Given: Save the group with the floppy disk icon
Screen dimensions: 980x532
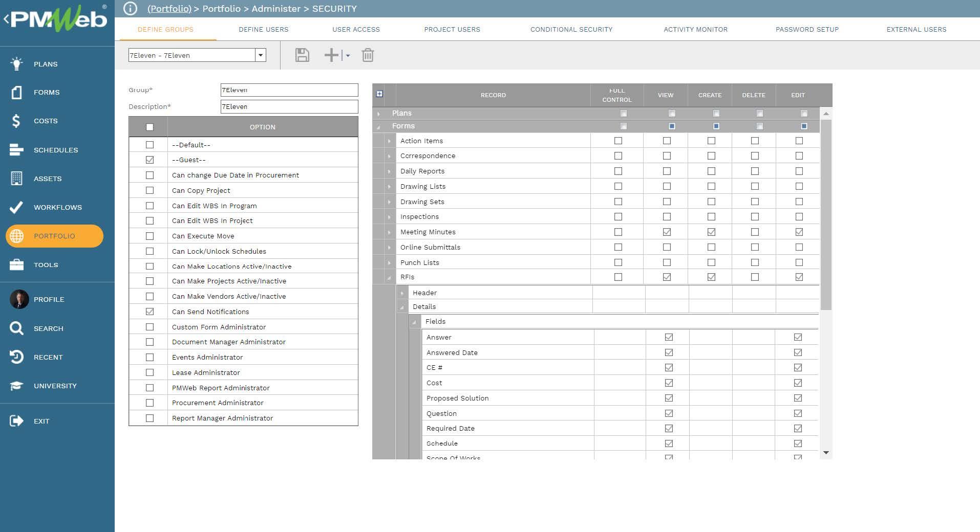Looking at the screenshot, I should (x=302, y=55).
